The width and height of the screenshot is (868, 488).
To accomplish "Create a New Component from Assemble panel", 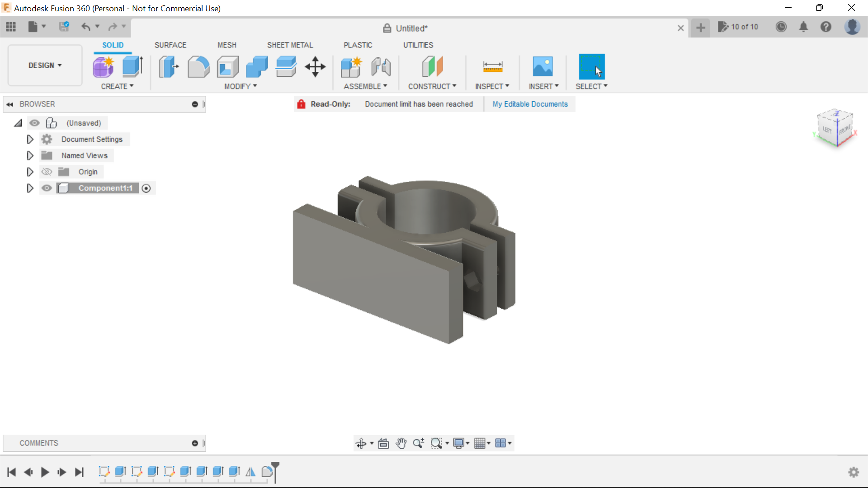I will (x=351, y=66).
